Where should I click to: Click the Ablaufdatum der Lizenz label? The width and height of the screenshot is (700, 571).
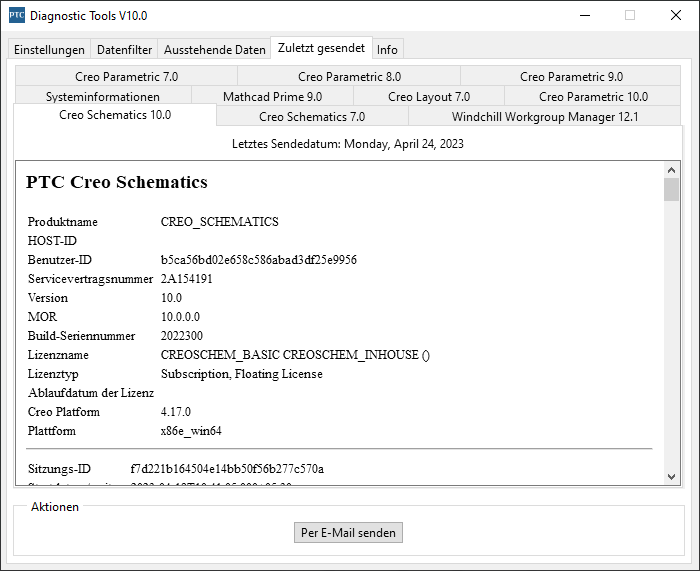point(91,393)
